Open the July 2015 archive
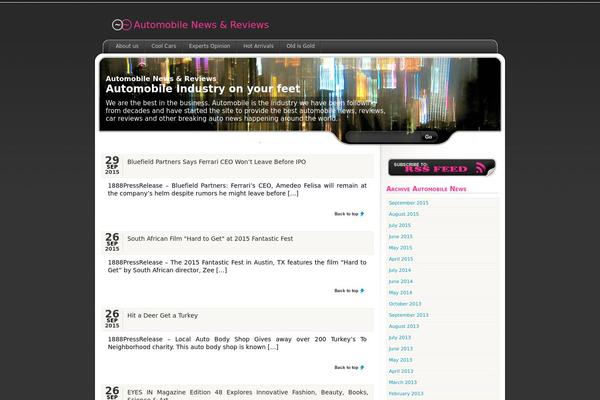This screenshot has height=400, width=600. 399,225
